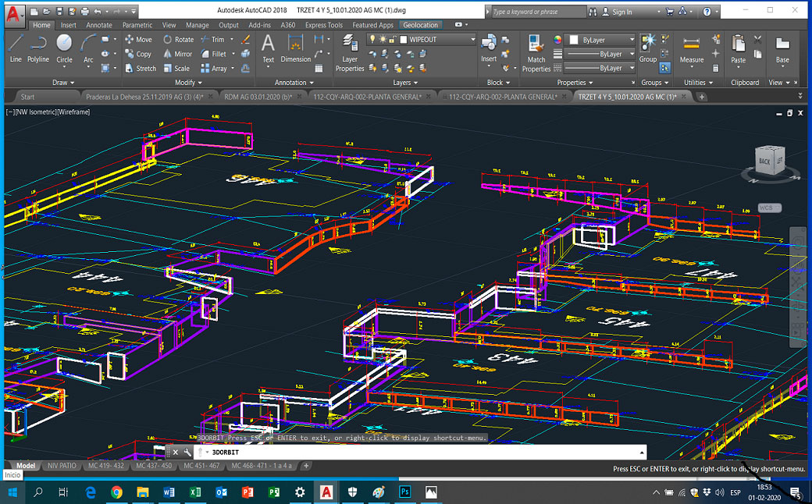The width and height of the screenshot is (812, 504).
Task: Activate the Dimension tool
Action: click(295, 48)
